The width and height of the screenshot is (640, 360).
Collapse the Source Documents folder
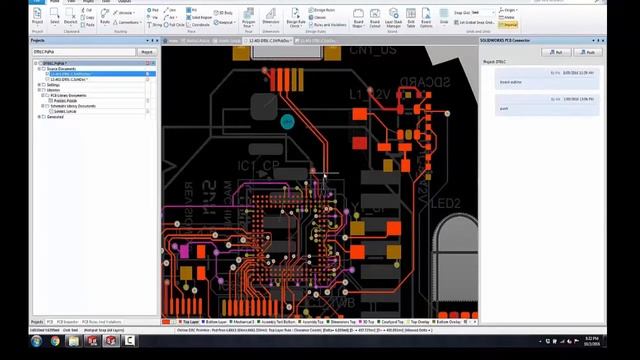[40, 69]
